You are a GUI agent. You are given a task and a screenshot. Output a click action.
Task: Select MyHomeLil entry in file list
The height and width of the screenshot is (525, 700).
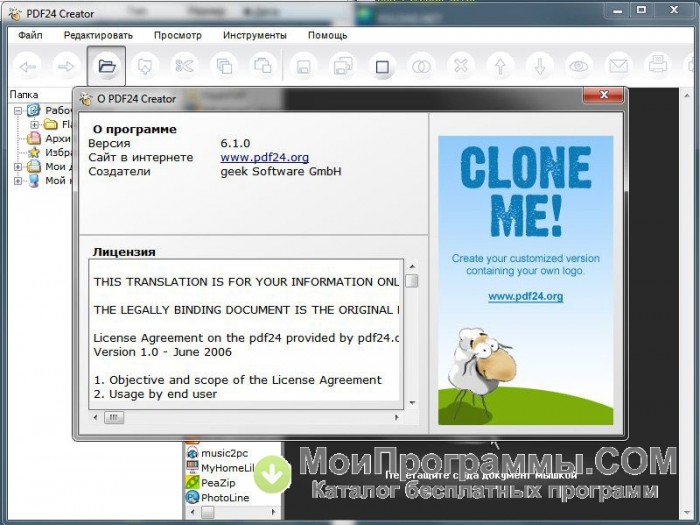[x=228, y=468]
